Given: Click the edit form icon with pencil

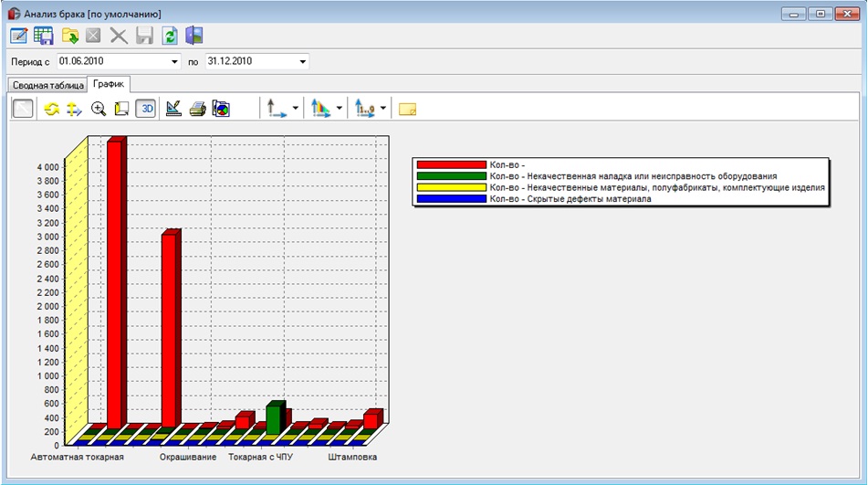Looking at the screenshot, I should click(19, 36).
